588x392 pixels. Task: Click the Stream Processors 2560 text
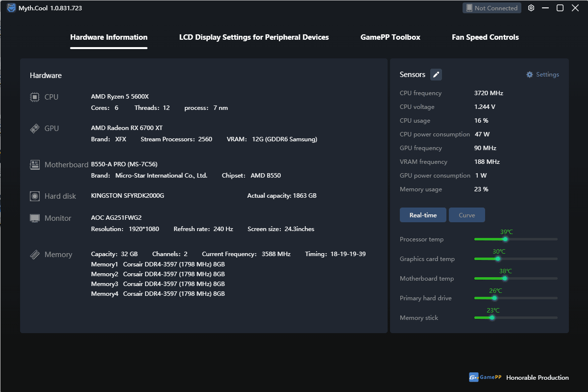click(x=176, y=139)
